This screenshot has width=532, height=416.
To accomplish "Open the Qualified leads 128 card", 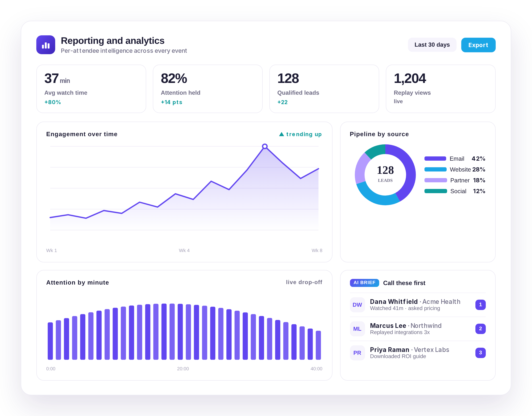I will [324, 89].
